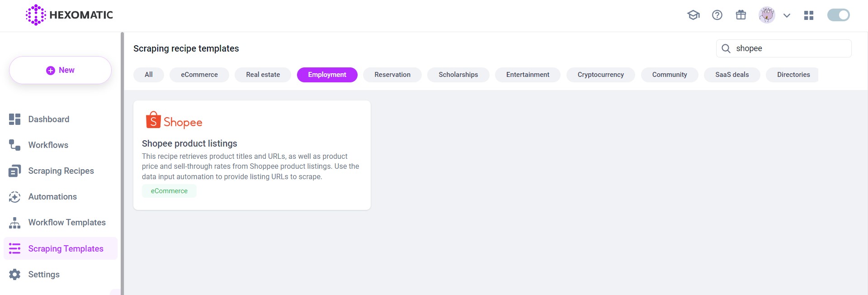
Task: Go to Scraping Recipes page
Action: 61,171
